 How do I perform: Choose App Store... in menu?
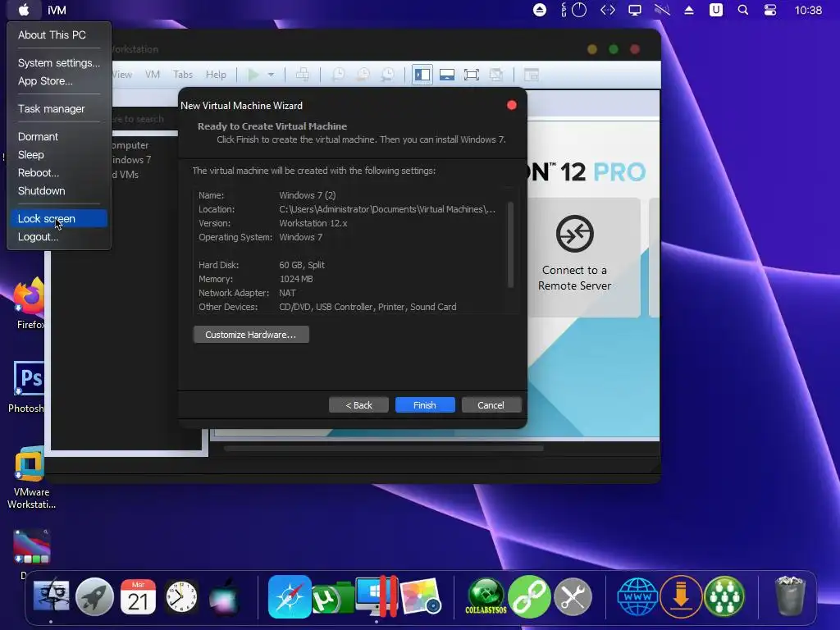(46, 81)
